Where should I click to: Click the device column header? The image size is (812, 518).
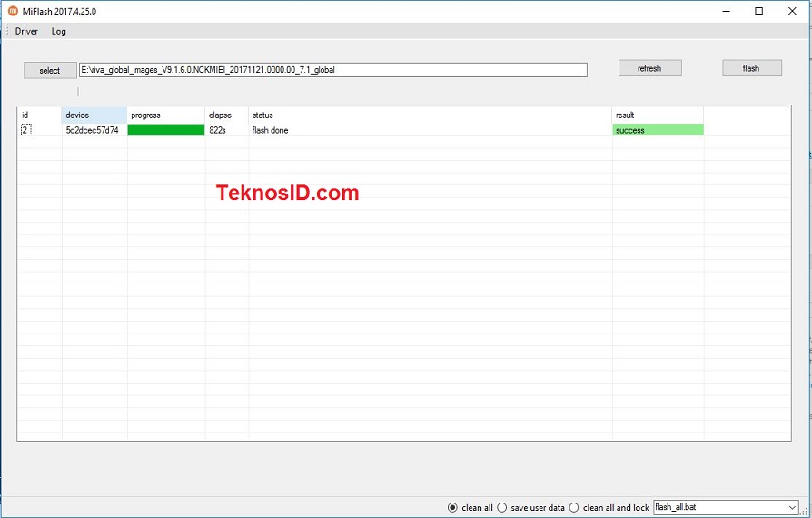(x=94, y=115)
